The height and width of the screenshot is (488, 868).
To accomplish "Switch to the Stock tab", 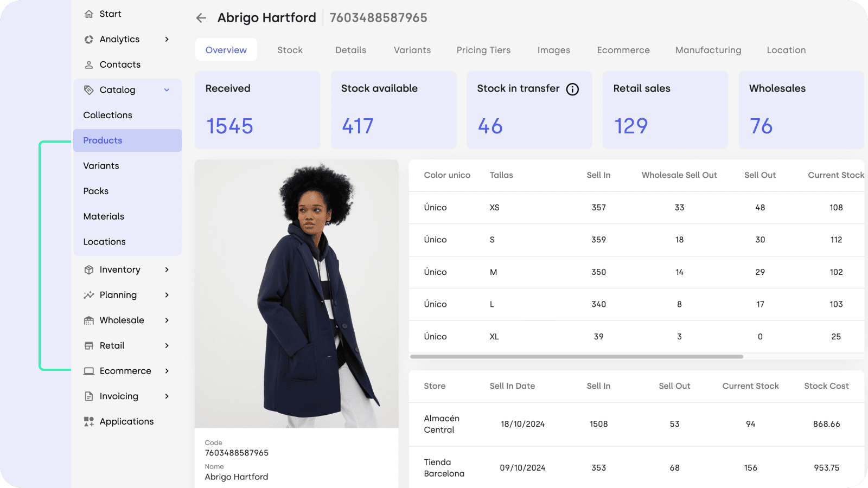I will (x=290, y=49).
